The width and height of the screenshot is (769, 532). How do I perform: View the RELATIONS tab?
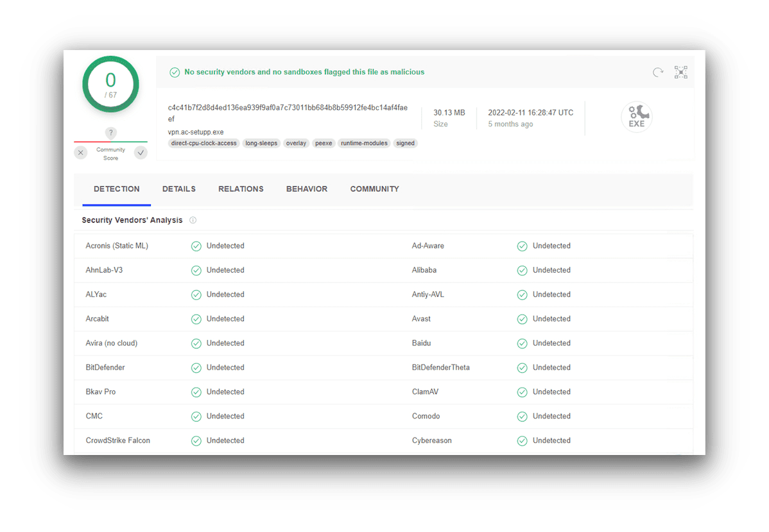pos(241,189)
